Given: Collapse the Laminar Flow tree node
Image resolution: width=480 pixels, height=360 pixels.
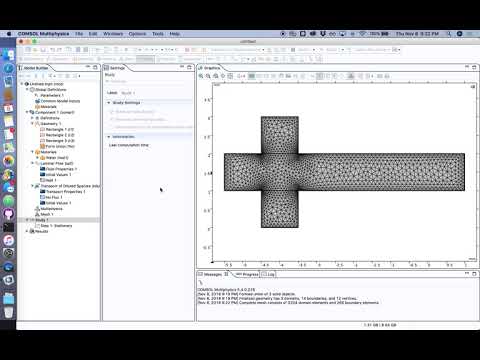Looking at the screenshot, I should pyautogui.click(x=32, y=163).
